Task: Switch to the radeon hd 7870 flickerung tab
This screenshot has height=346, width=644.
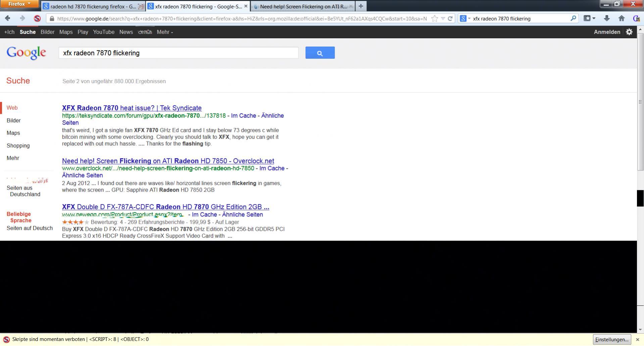Action: pos(93,6)
